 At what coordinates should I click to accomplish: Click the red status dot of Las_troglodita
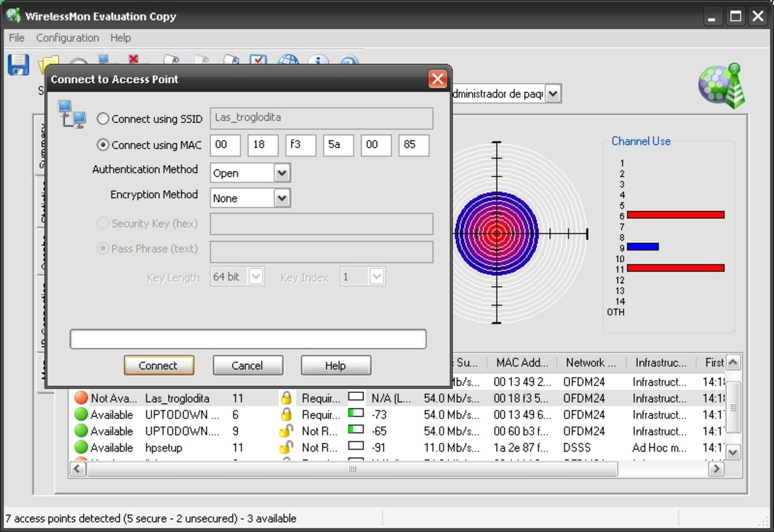pyautogui.click(x=81, y=398)
